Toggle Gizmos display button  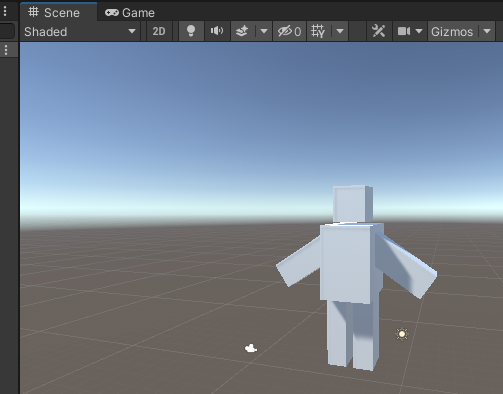pyautogui.click(x=452, y=31)
